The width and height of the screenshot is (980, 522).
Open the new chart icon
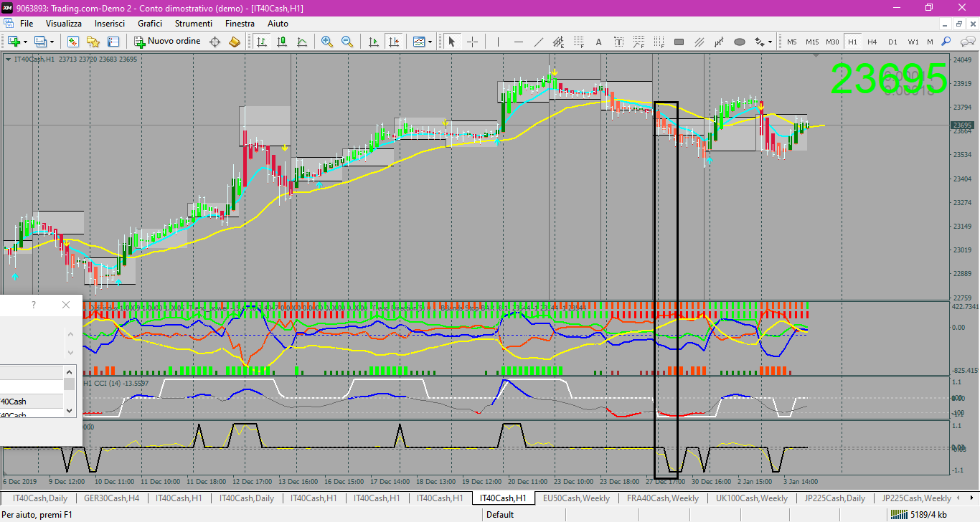tap(14, 42)
